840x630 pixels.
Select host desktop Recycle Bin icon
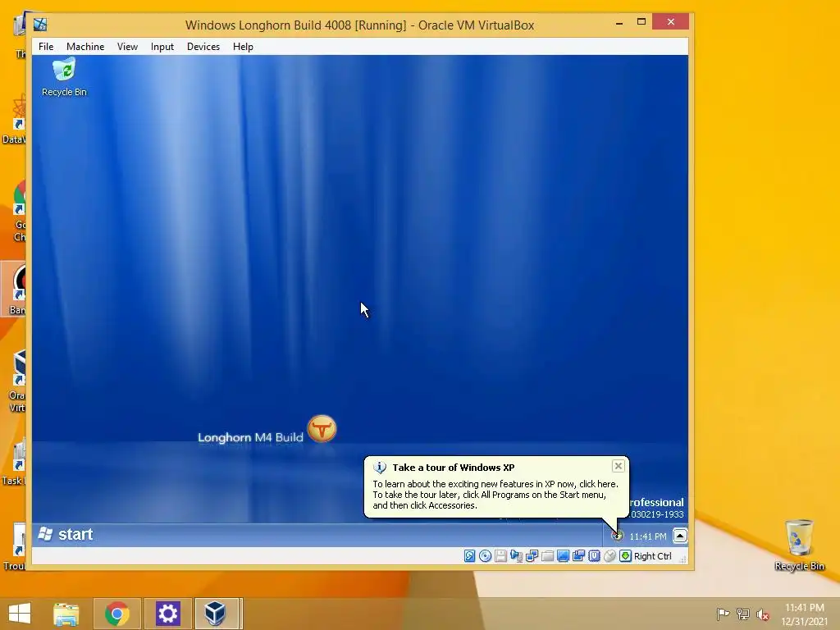pos(799,545)
